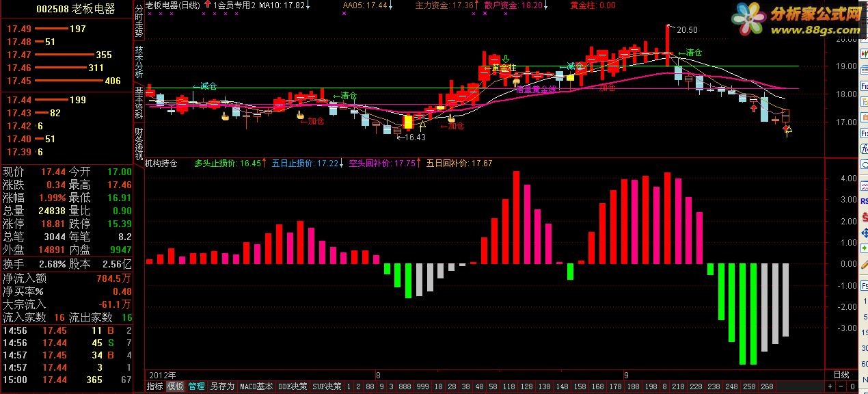This screenshot has width=868, height=394.
Task: Click the 0 reset button at bottom right
Action: tap(853, 386)
